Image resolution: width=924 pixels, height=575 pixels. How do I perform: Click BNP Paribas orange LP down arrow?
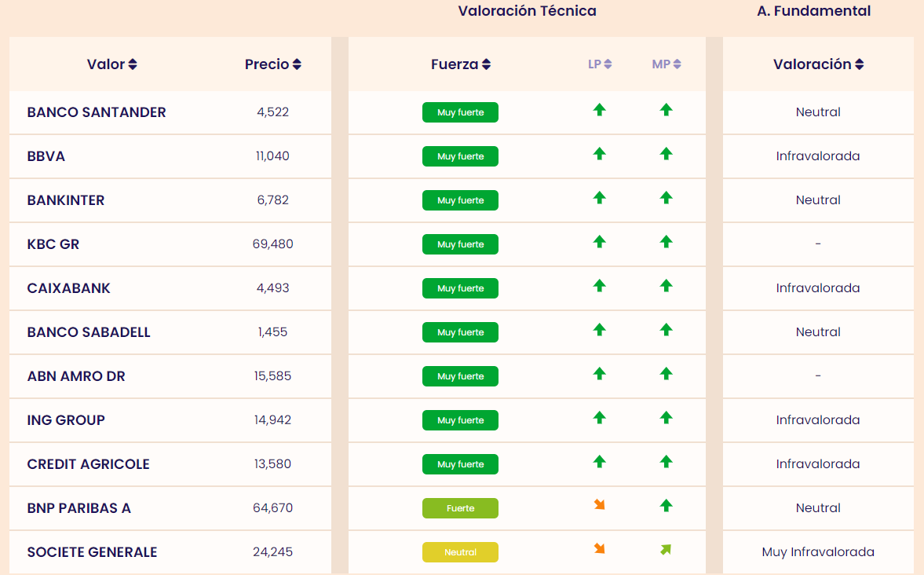pyautogui.click(x=600, y=504)
